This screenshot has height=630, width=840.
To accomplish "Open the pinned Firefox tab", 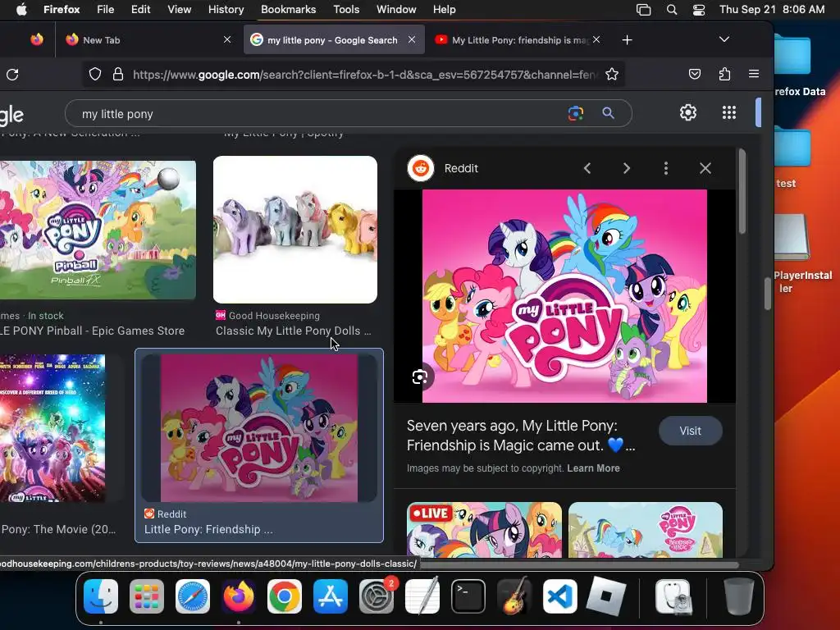I will [36, 39].
